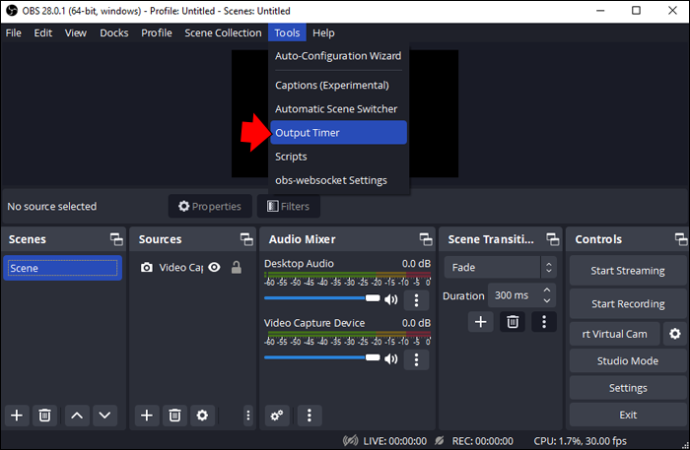
Task: Open transition properties three-dot menu
Action: (544, 322)
